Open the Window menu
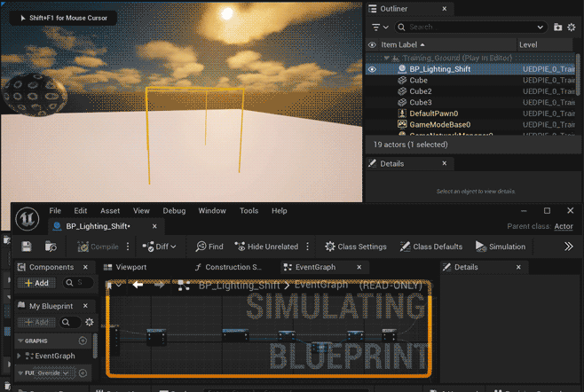Viewport: 584px width, 392px height. coord(212,211)
